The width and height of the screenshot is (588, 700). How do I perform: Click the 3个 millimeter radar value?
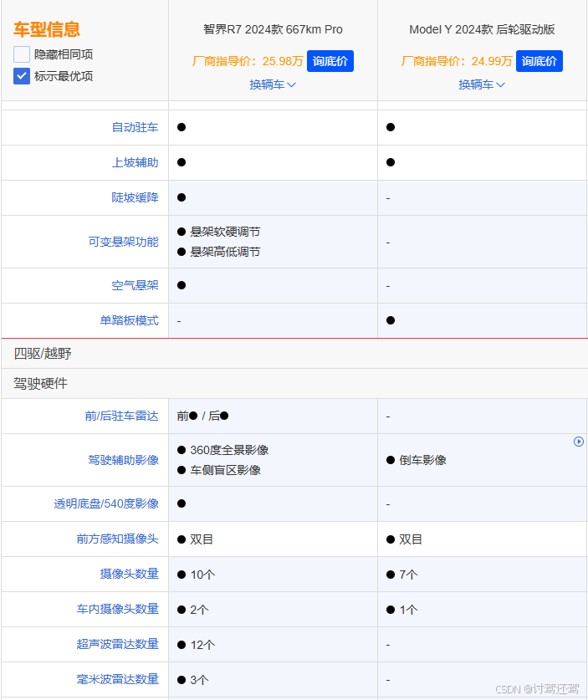coord(199,680)
